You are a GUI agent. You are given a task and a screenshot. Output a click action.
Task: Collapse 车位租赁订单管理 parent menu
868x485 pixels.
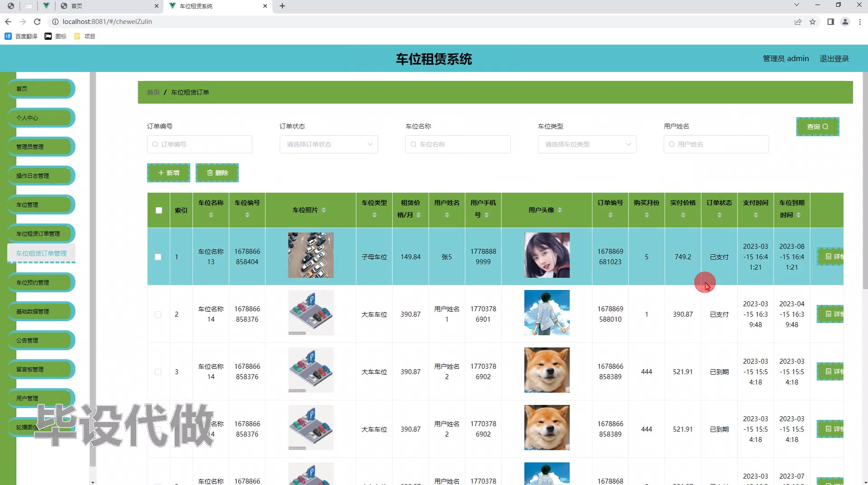click(x=41, y=233)
